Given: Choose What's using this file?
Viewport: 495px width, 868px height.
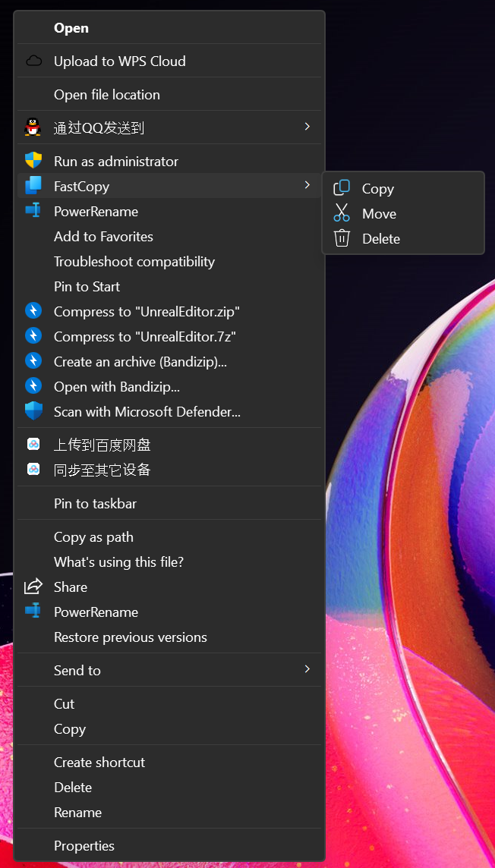Looking at the screenshot, I should click(169, 562).
